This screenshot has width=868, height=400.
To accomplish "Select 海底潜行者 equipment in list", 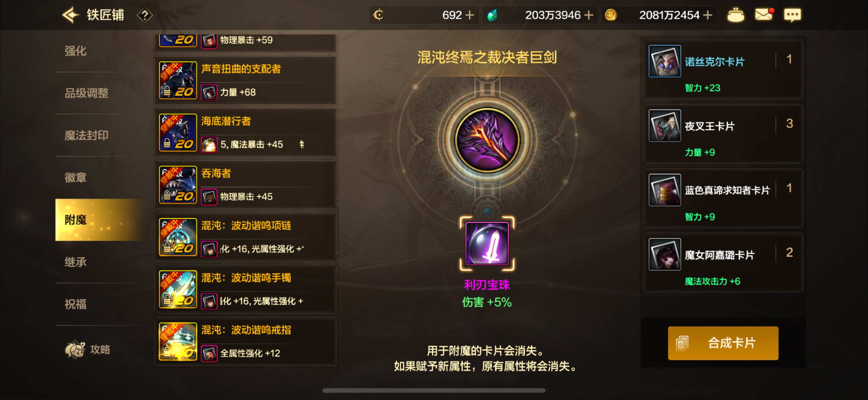I will [245, 132].
